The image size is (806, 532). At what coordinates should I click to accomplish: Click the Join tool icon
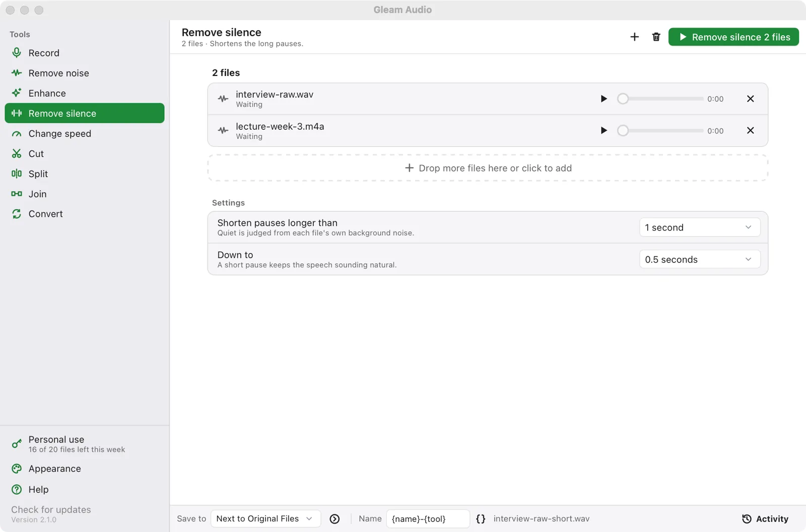tap(17, 194)
